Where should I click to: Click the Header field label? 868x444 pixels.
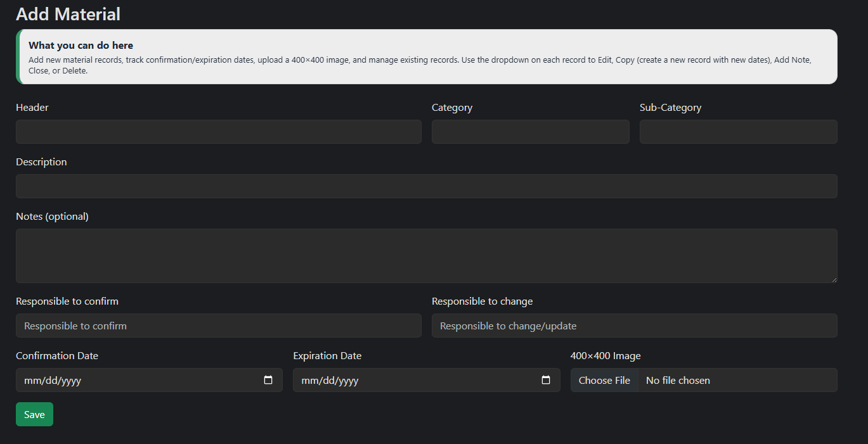tap(32, 108)
